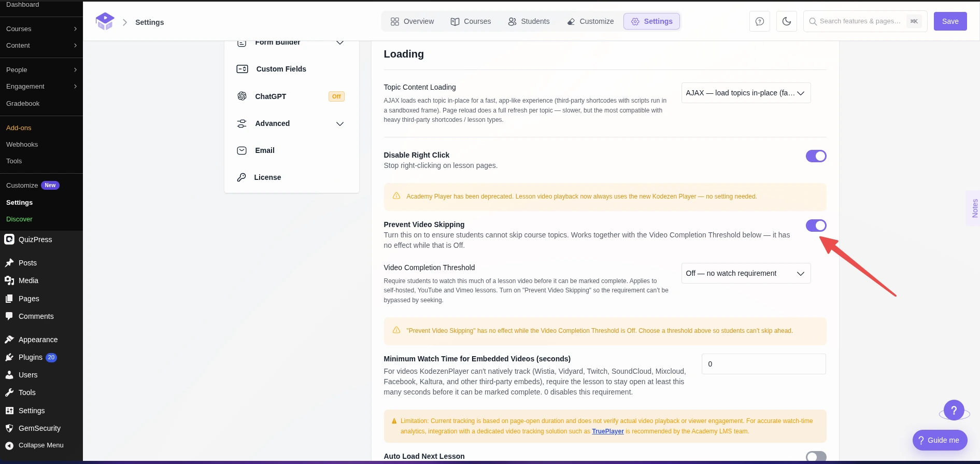
Task: Click the GemSecurity shield icon
Action: [9, 428]
